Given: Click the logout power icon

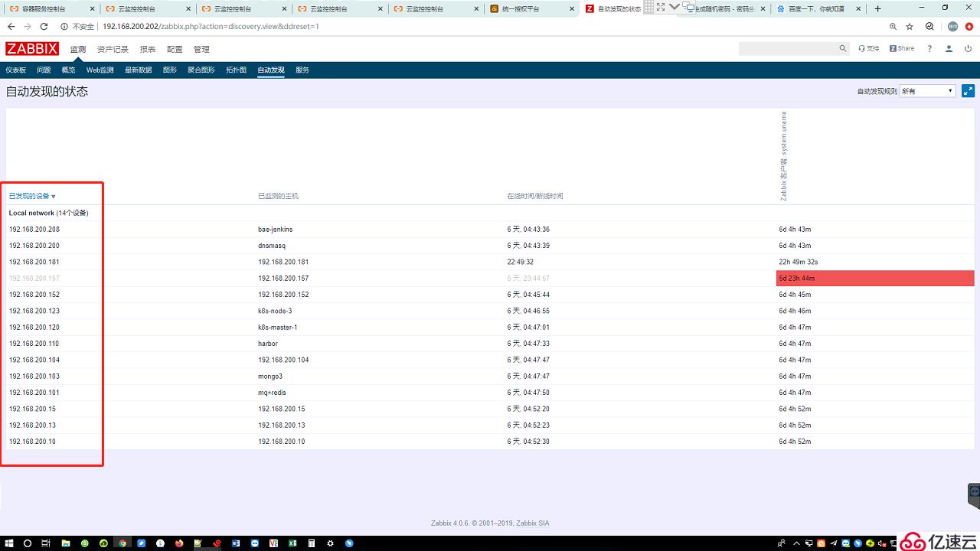Looking at the screenshot, I should point(968,48).
